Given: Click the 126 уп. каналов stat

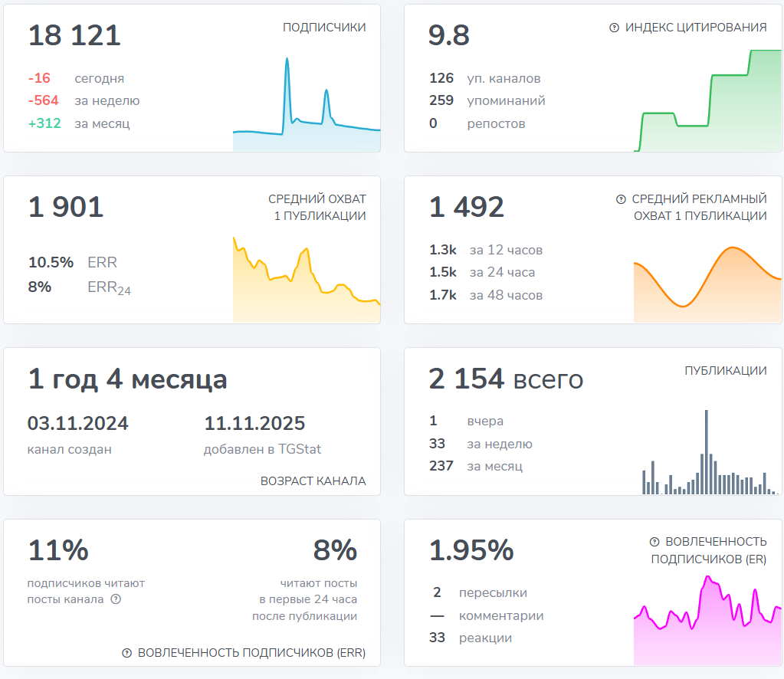Looking at the screenshot, I should [485, 78].
